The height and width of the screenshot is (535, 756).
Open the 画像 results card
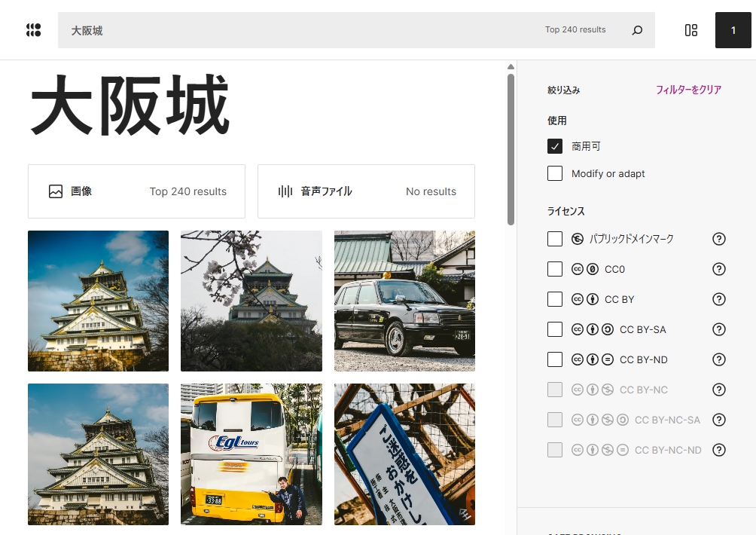pyautogui.click(x=136, y=191)
